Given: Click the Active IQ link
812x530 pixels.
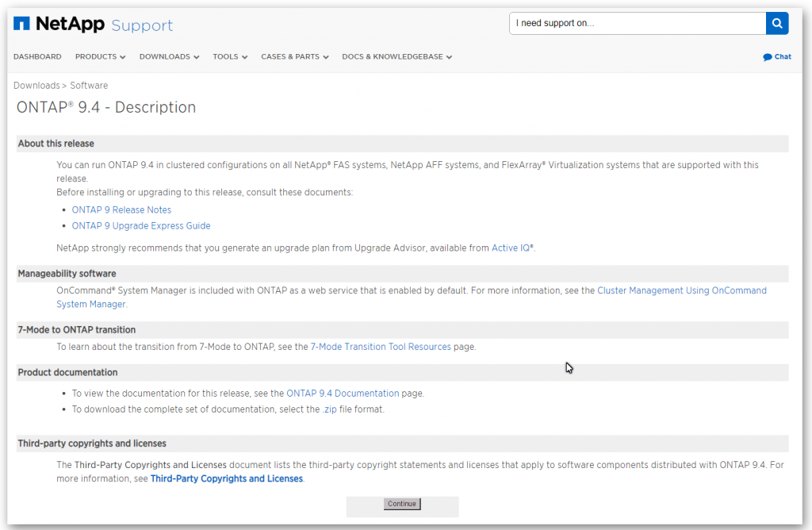Looking at the screenshot, I should pyautogui.click(x=511, y=247).
